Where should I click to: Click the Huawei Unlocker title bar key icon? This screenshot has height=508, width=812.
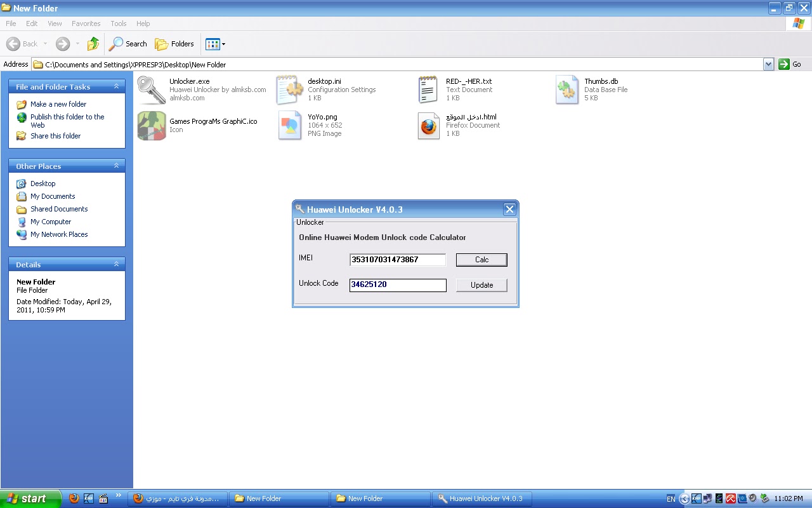pos(300,210)
